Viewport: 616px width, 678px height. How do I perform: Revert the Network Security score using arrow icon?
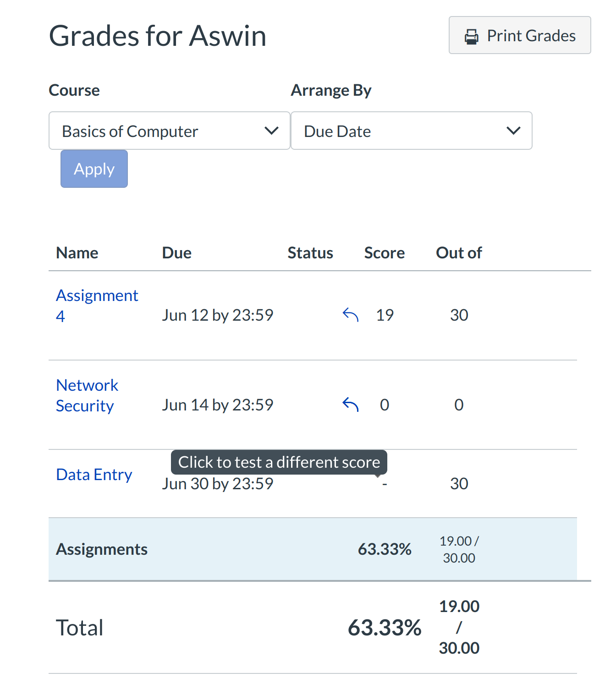pyautogui.click(x=351, y=405)
